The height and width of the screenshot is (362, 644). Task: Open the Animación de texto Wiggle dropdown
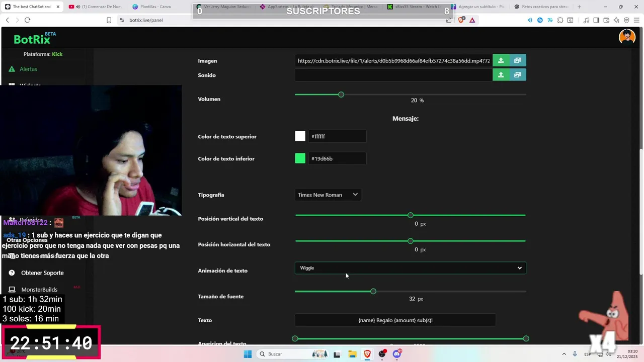[410, 268]
